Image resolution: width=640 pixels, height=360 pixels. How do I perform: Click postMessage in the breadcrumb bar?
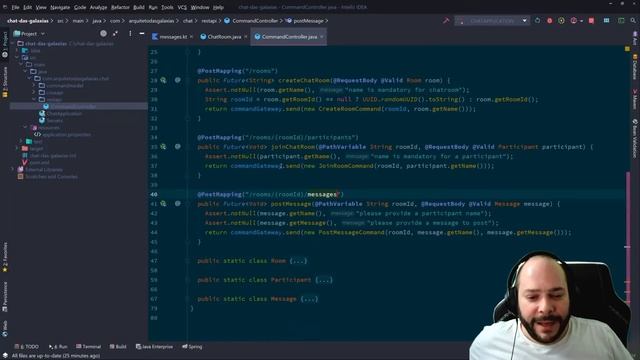tap(308, 21)
